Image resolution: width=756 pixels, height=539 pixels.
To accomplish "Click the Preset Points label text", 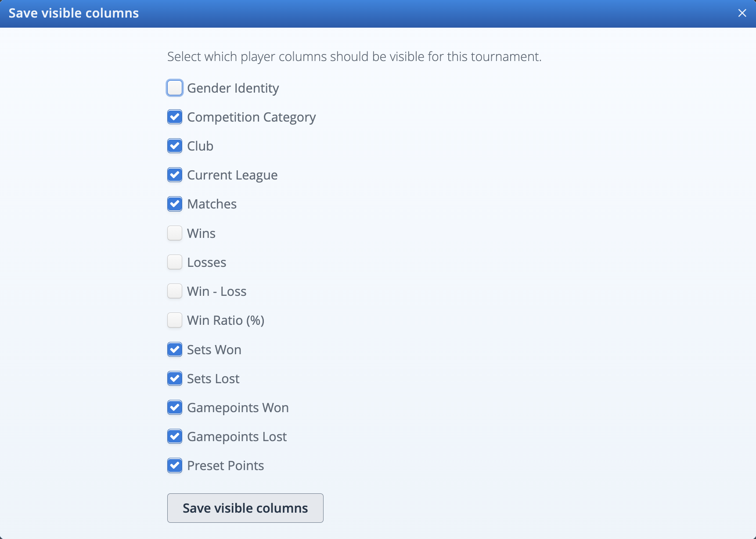I will click(225, 466).
